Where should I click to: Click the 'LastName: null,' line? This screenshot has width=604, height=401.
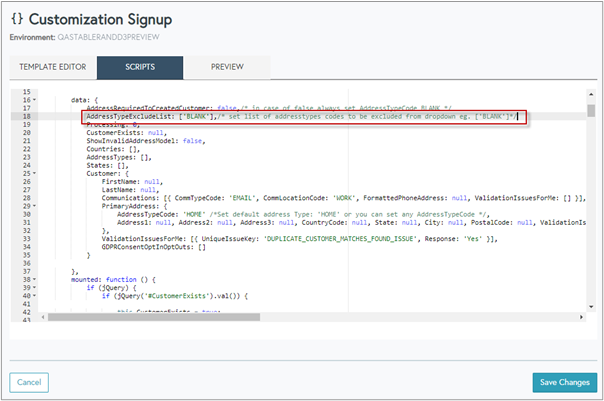click(130, 190)
